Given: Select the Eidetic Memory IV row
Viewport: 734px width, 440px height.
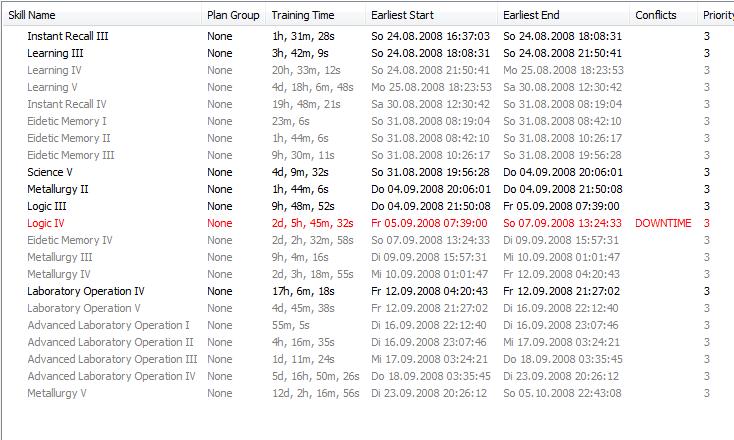Looking at the screenshot, I should click(70, 240).
